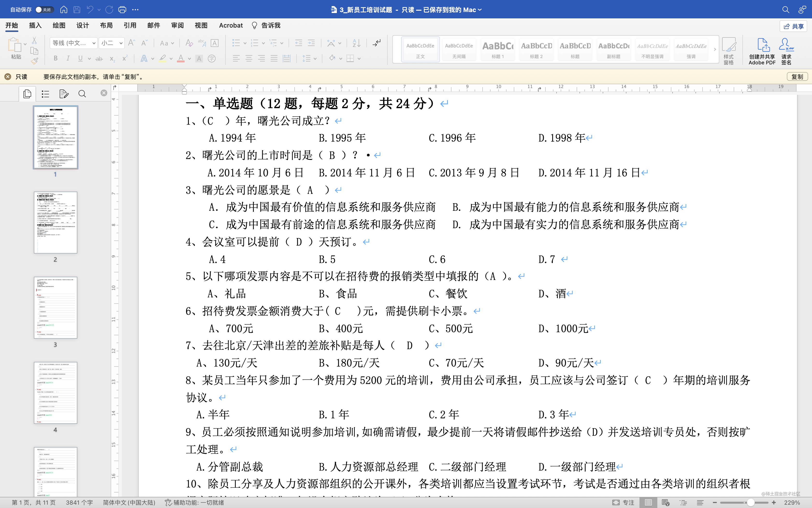Click the 复制 button in read-only bar
Viewport: 812px width, 508px height.
(797, 77)
